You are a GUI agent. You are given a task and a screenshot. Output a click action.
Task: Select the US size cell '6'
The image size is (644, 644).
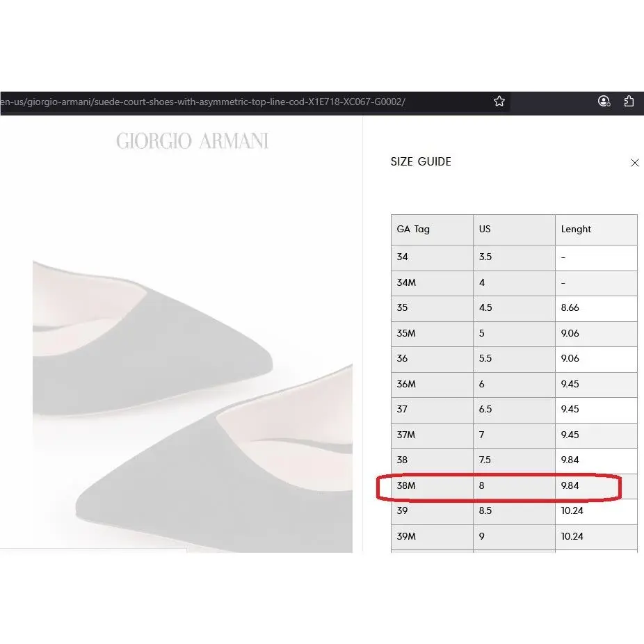pyautogui.click(x=514, y=385)
